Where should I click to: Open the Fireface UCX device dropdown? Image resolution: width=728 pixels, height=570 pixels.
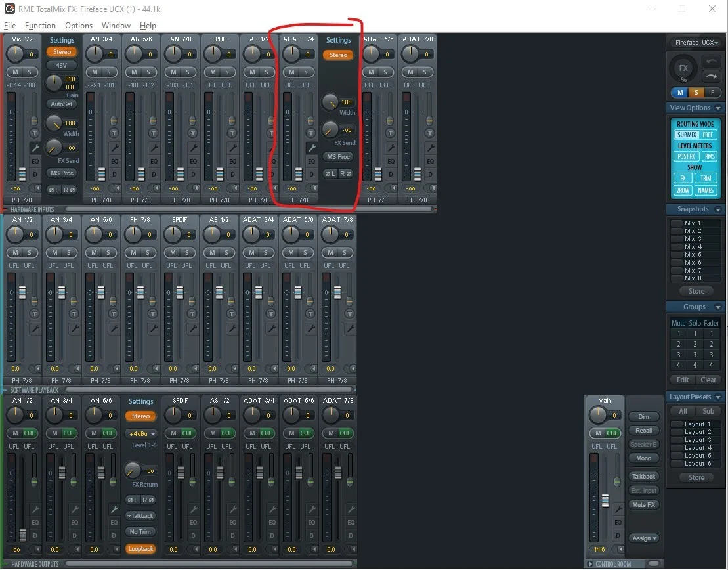pyautogui.click(x=695, y=42)
